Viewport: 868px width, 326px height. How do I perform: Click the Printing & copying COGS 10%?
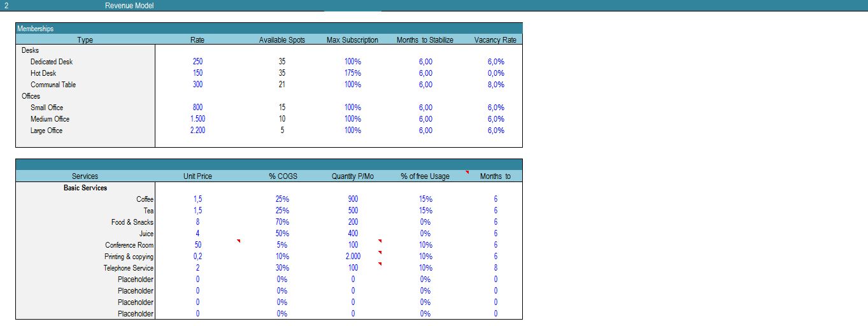pos(282,257)
